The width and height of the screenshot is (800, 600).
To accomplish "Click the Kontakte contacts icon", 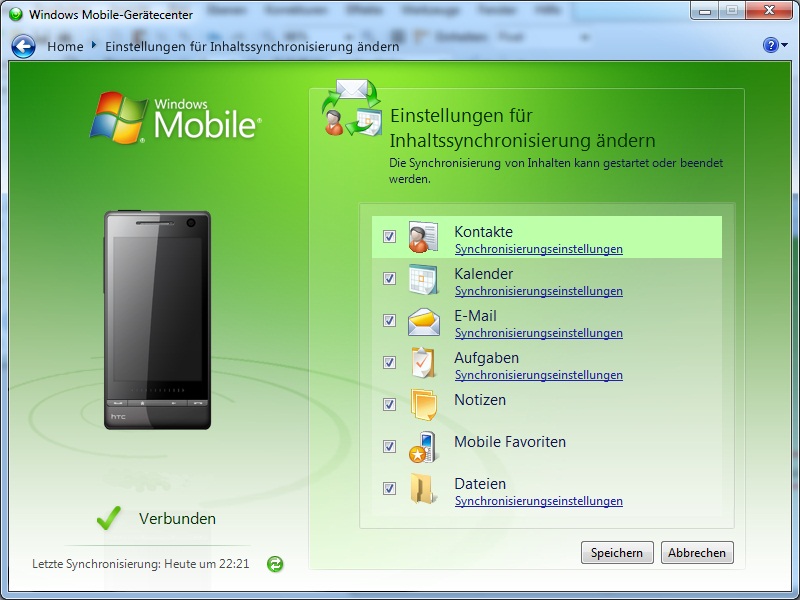I will pos(423,237).
